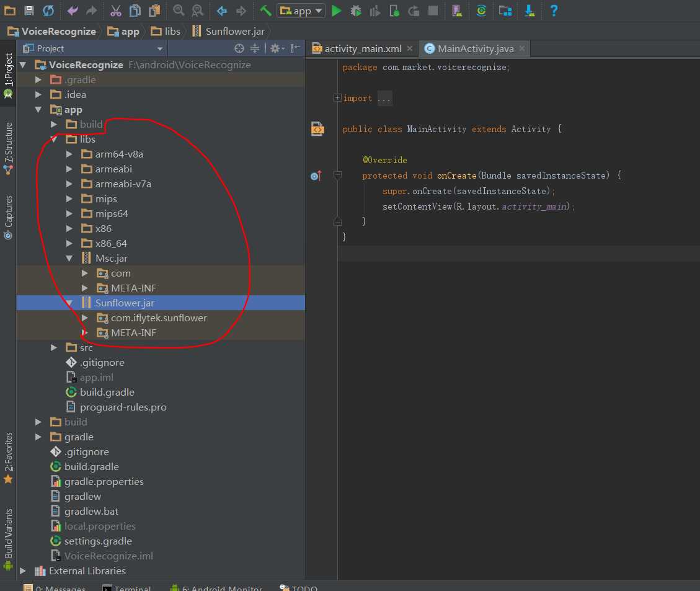Undo the last action with the purple arrow
This screenshot has height=591, width=700.
(x=73, y=11)
